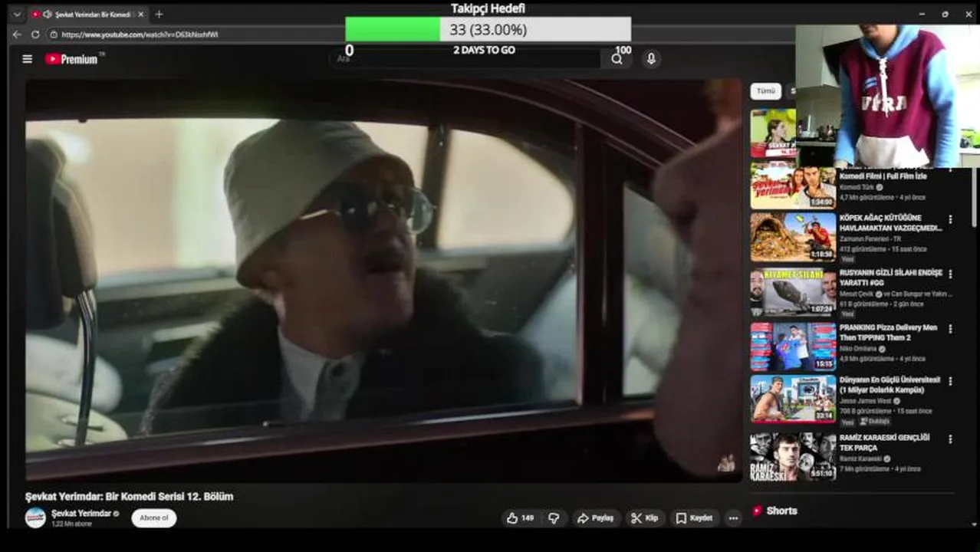Maximize the browser window

click(x=945, y=14)
